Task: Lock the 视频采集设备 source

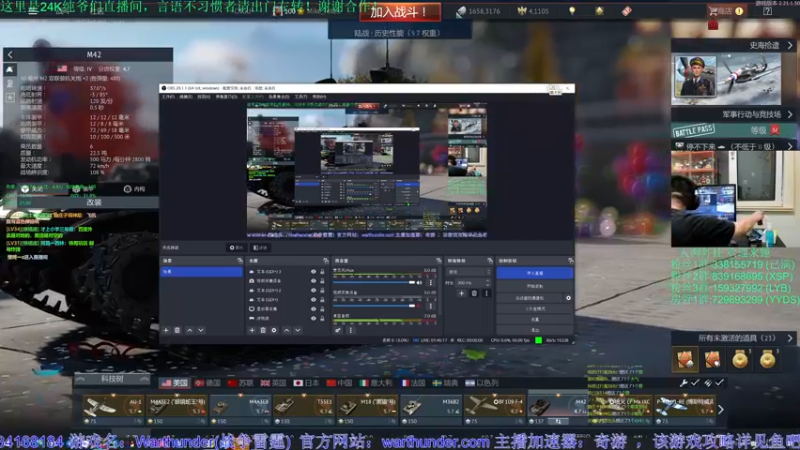Action: pyautogui.click(x=322, y=281)
